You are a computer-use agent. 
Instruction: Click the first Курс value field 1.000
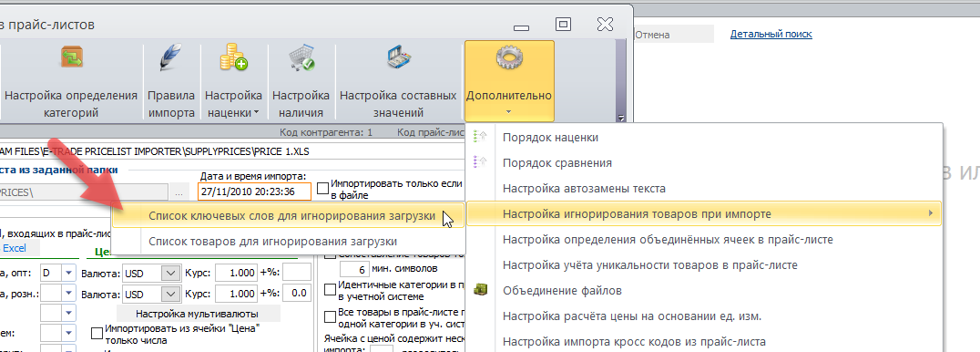[x=236, y=273]
